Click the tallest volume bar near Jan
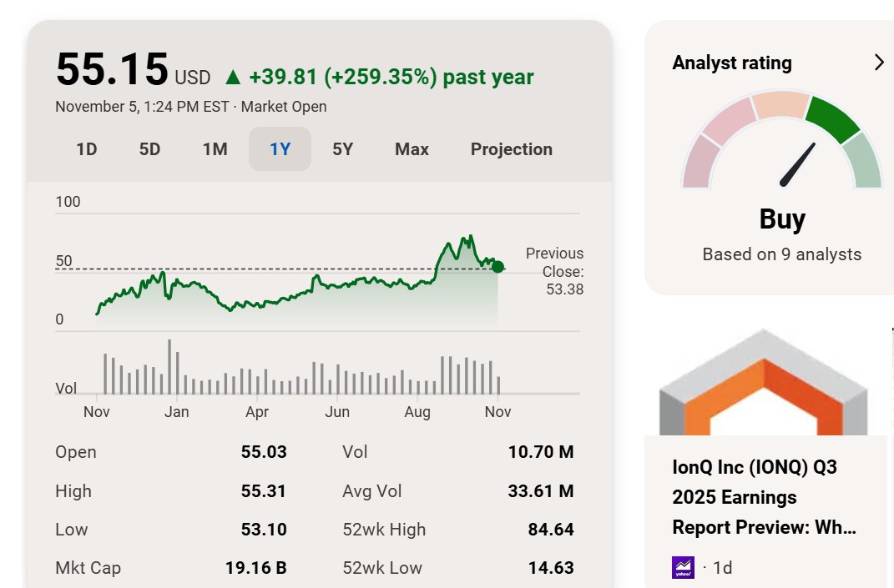This screenshot has width=894, height=588. [x=169, y=366]
